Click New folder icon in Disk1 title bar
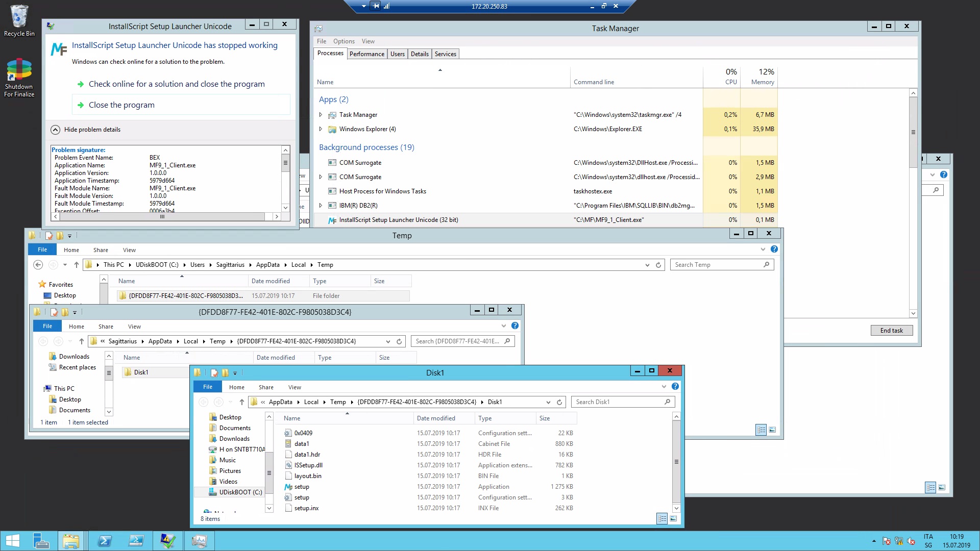Image resolution: width=980 pixels, height=551 pixels. (x=225, y=373)
